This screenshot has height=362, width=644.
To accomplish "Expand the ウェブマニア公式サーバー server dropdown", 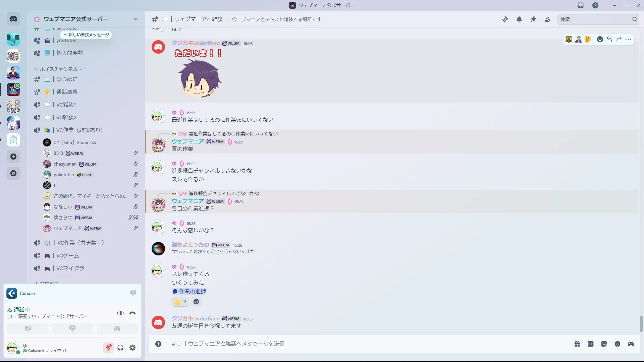I will point(136,19).
